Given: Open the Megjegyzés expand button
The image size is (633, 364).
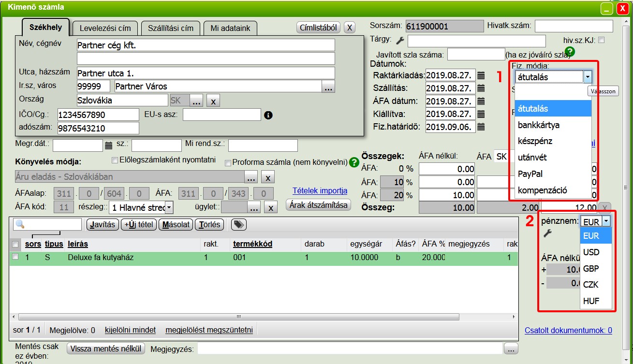Looking at the screenshot, I should (x=511, y=349).
